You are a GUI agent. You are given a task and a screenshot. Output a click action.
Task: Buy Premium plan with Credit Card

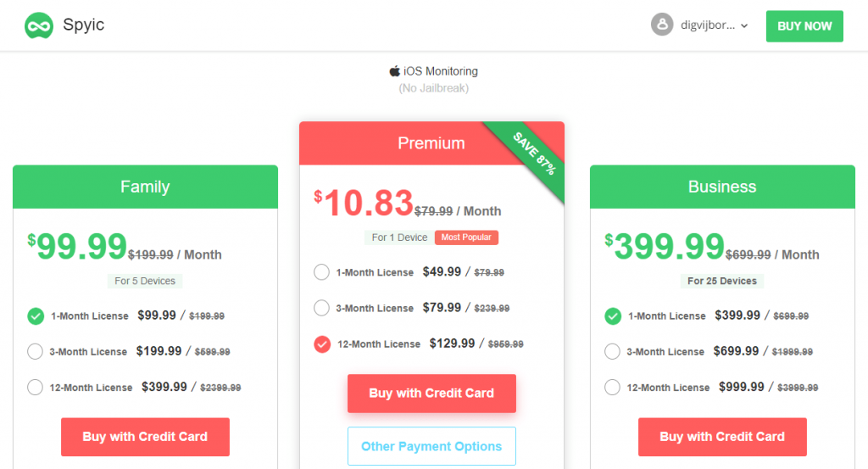(431, 394)
